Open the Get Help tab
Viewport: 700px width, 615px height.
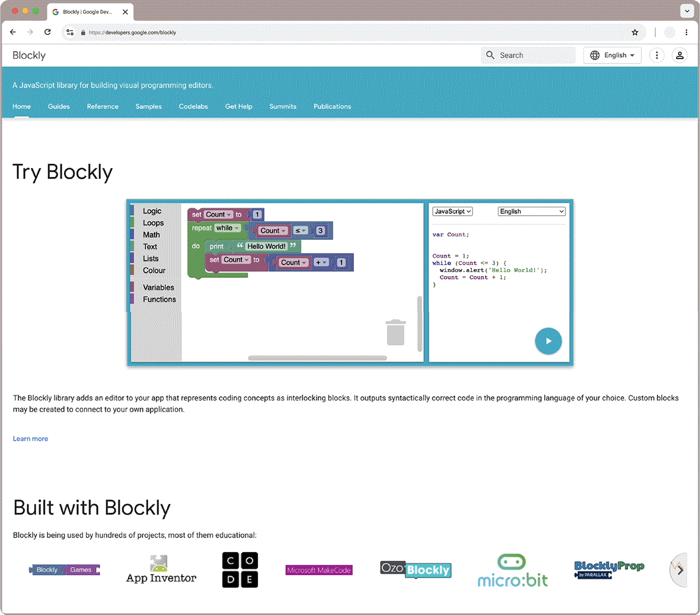pyautogui.click(x=238, y=106)
